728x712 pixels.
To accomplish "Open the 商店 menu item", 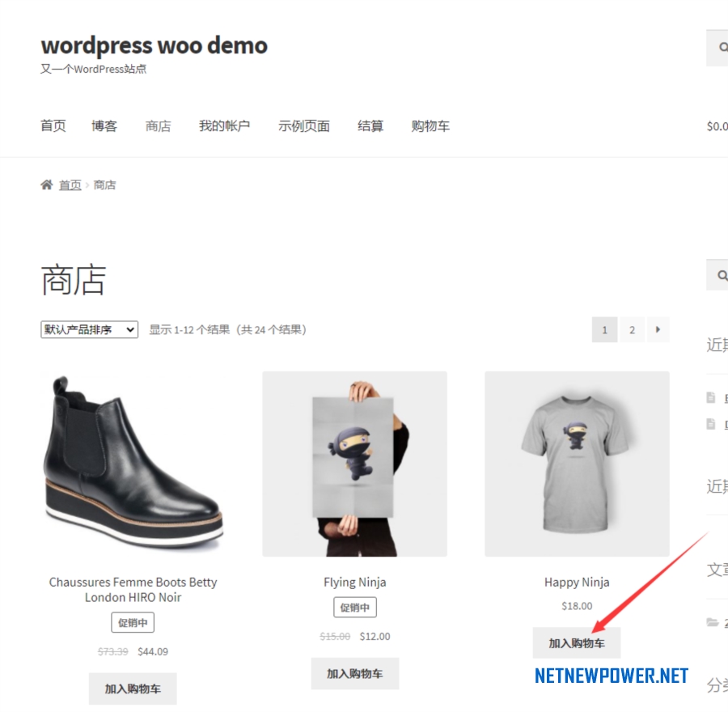I will coord(159,126).
